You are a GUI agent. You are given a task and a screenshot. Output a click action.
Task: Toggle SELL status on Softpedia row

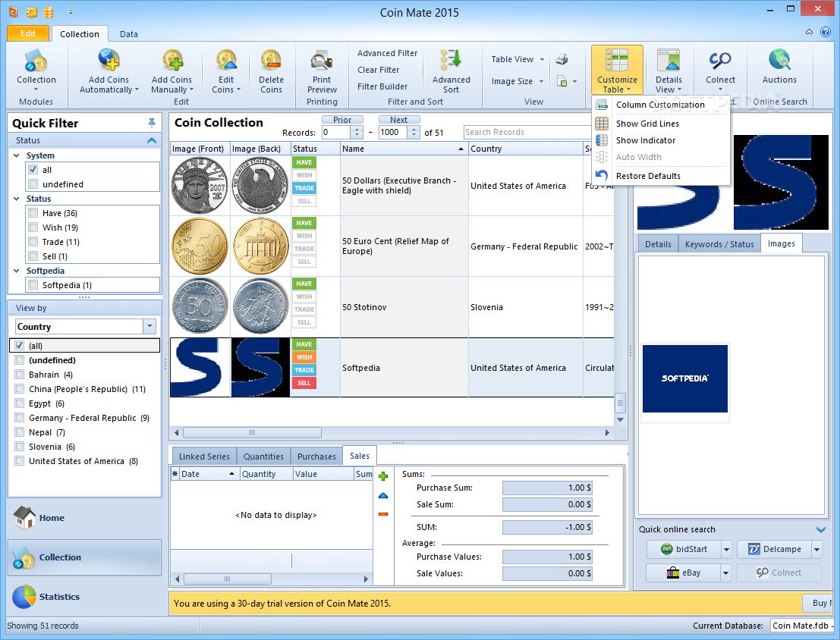click(304, 383)
